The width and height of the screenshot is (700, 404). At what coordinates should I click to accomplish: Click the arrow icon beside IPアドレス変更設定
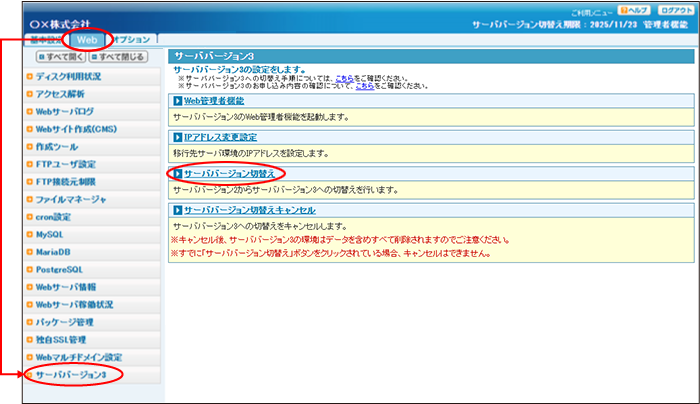(176, 138)
